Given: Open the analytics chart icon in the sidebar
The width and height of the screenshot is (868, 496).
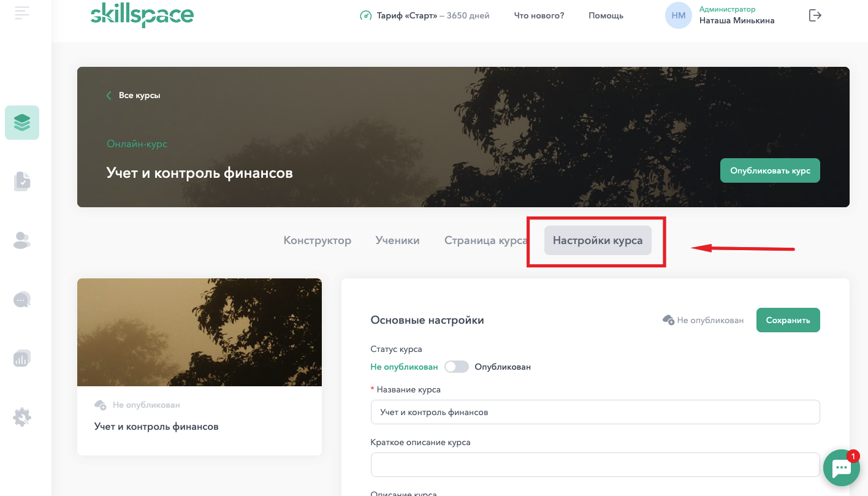Looking at the screenshot, I should coord(22,359).
